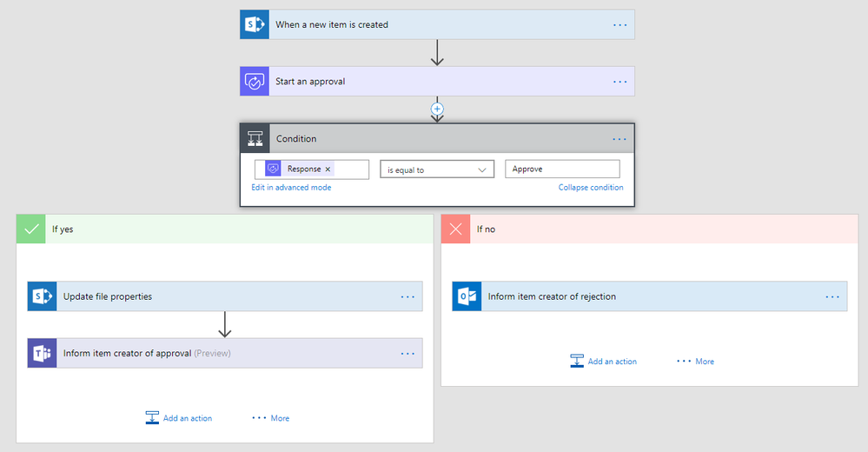Click 'Edit in advanced mode' link
868x452 pixels.
click(x=291, y=188)
